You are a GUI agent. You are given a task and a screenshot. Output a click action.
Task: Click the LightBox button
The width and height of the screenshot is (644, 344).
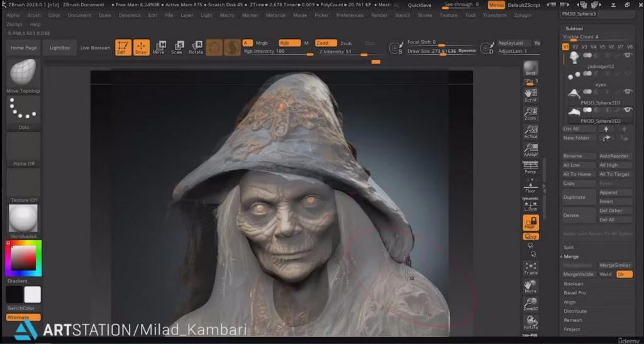click(x=60, y=48)
